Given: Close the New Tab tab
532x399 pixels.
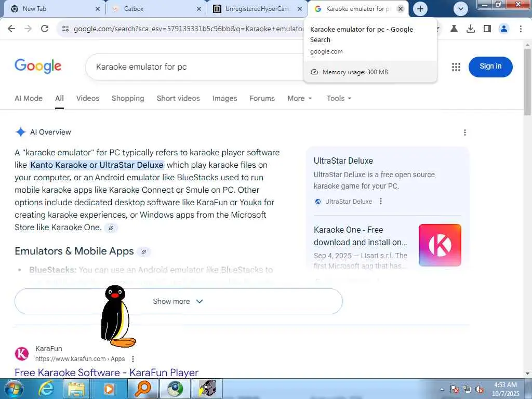Looking at the screenshot, I should [98, 9].
